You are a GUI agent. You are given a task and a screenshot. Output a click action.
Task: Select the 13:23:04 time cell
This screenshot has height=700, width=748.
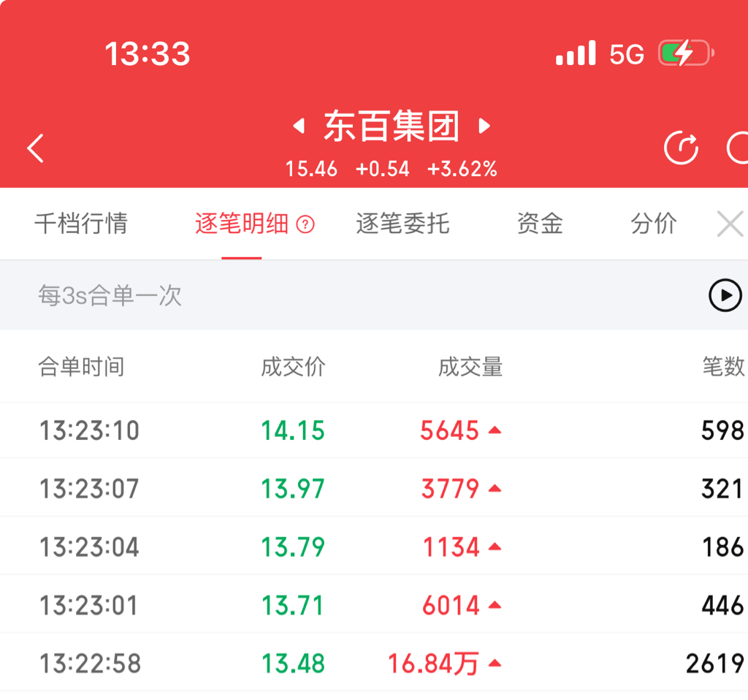(89, 547)
